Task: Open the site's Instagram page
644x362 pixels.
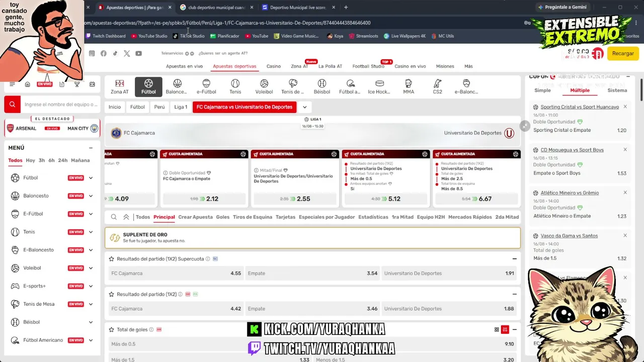Action: (92, 53)
